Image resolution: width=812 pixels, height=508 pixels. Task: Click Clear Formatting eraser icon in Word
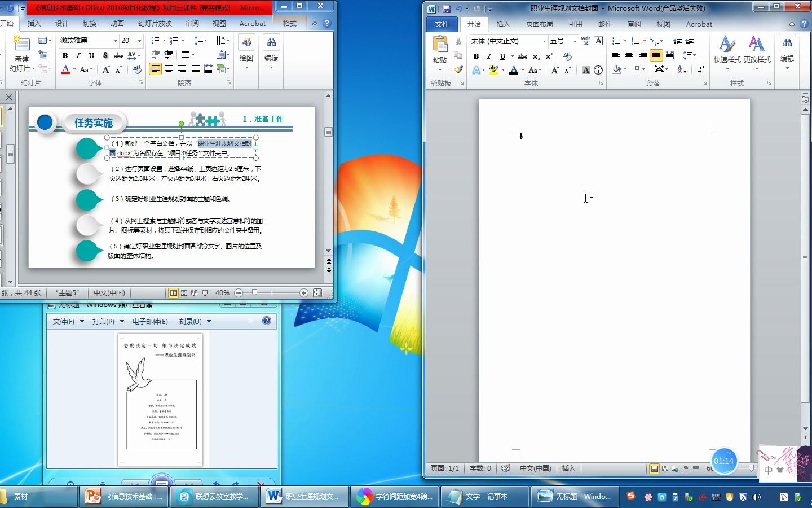click(567, 56)
